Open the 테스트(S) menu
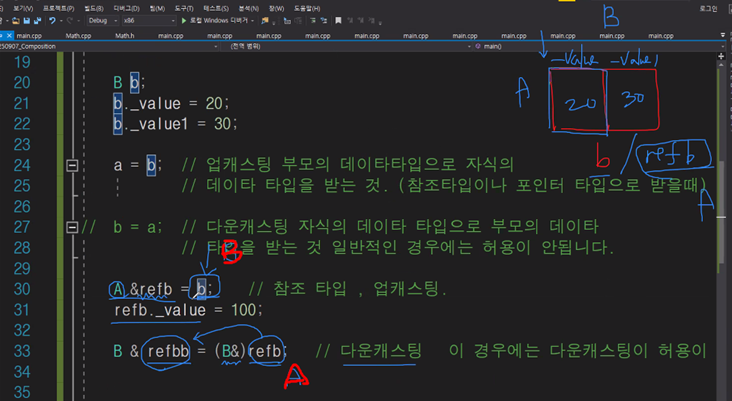Image resolution: width=732 pixels, height=401 pixels. click(216, 8)
